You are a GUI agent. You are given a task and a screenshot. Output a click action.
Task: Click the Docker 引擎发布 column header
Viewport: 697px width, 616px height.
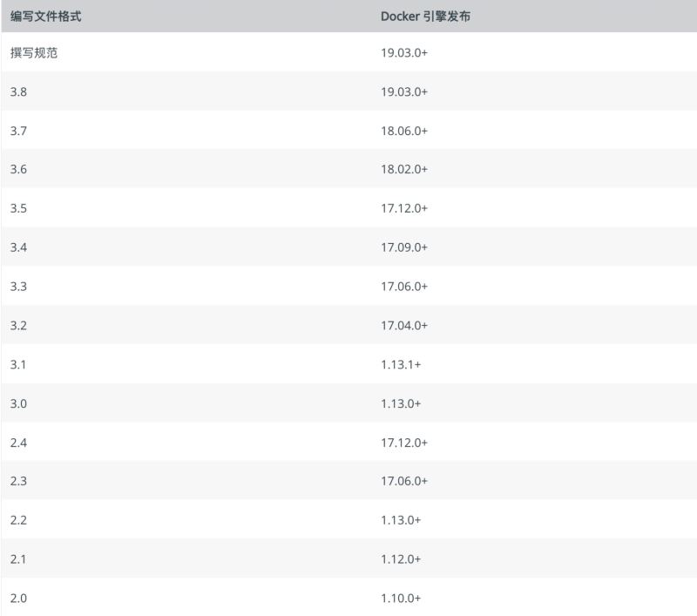pos(426,16)
